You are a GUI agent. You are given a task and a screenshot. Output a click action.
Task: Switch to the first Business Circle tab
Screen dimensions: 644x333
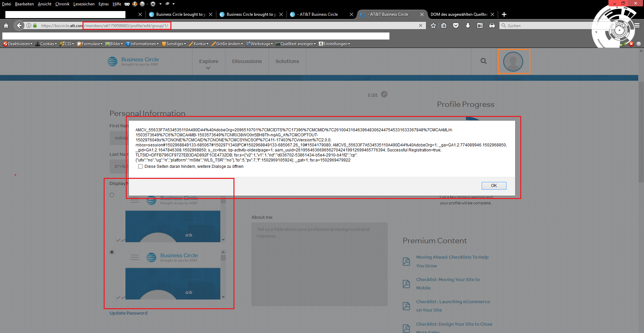pos(181,14)
